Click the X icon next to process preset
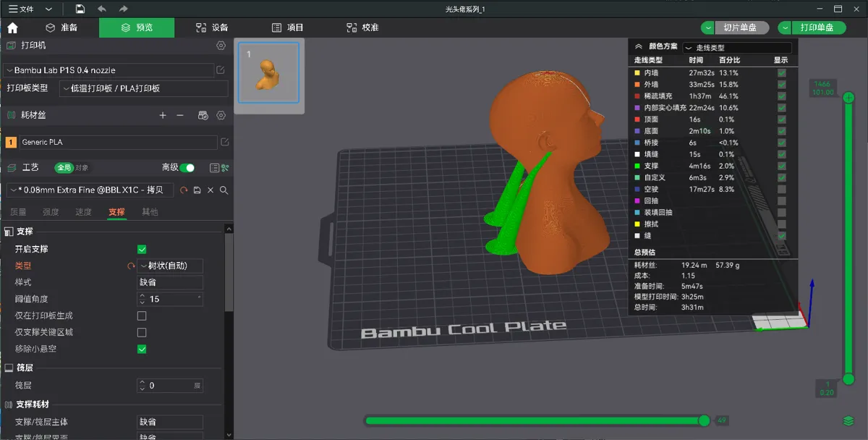The height and width of the screenshot is (440, 868). (210, 190)
